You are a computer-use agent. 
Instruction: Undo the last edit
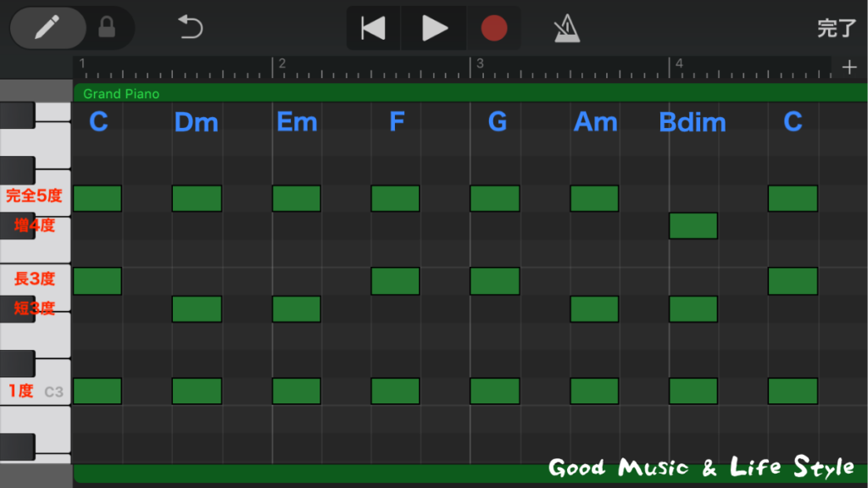coord(191,28)
